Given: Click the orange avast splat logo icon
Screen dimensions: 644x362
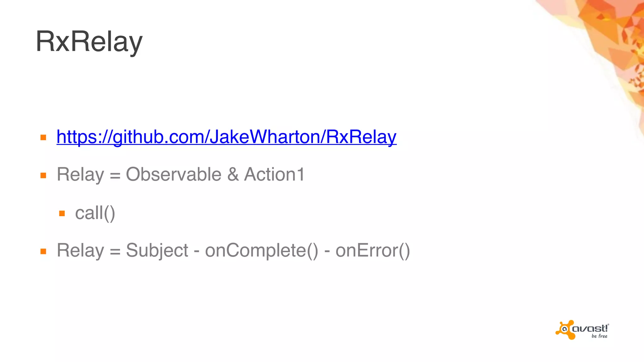Looking at the screenshot, I should [565, 330].
